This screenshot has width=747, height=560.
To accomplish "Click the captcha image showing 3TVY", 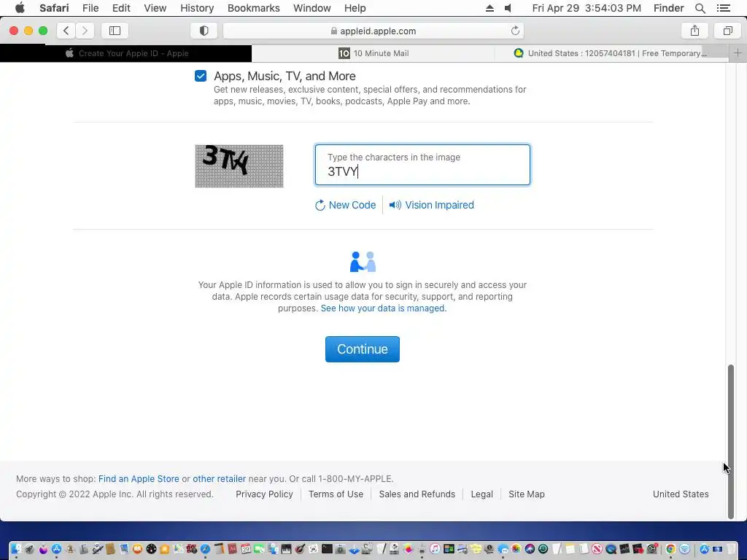I will coord(239,166).
